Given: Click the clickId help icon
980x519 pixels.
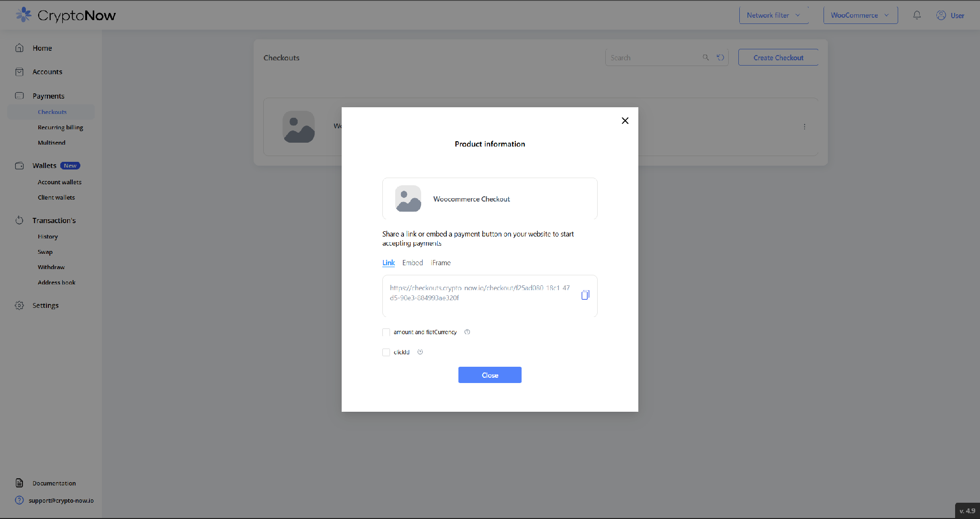Looking at the screenshot, I should click(420, 352).
